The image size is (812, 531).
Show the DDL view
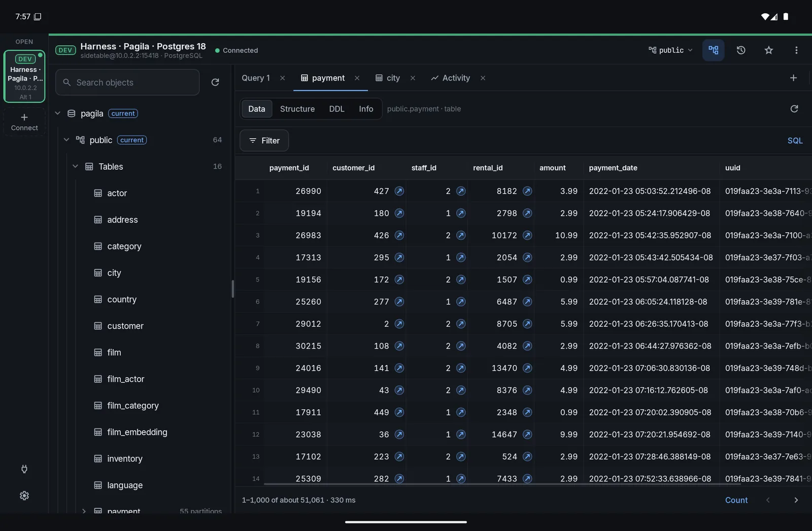[336, 109]
